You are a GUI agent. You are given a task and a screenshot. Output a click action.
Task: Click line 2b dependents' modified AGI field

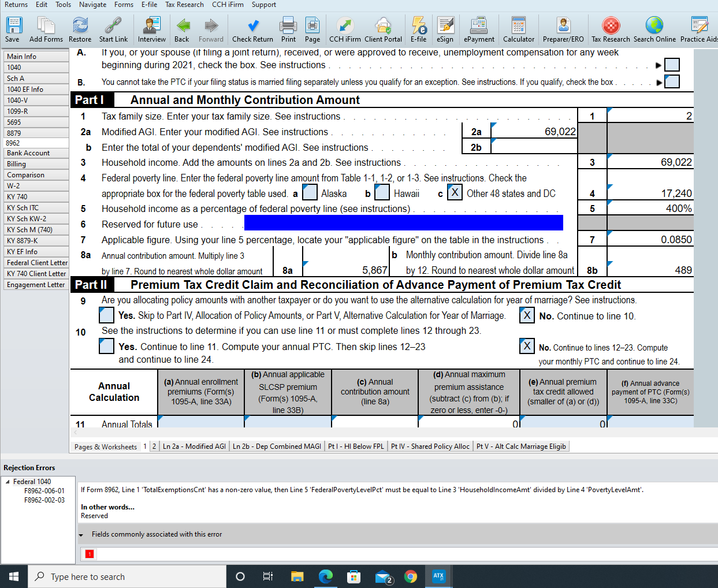point(534,147)
